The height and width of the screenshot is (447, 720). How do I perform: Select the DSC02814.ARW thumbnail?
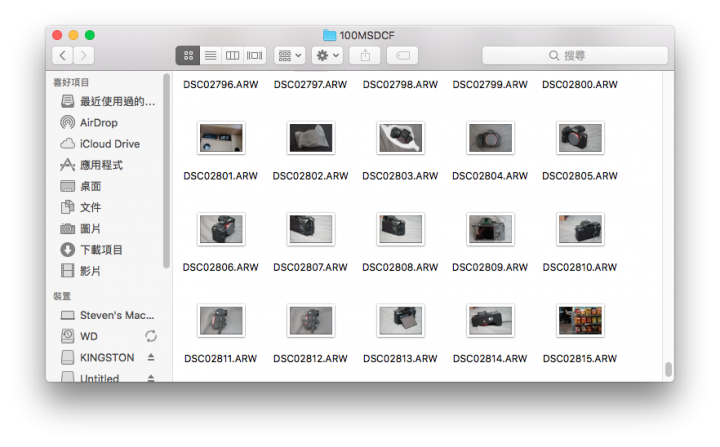[x=490, y=321]
